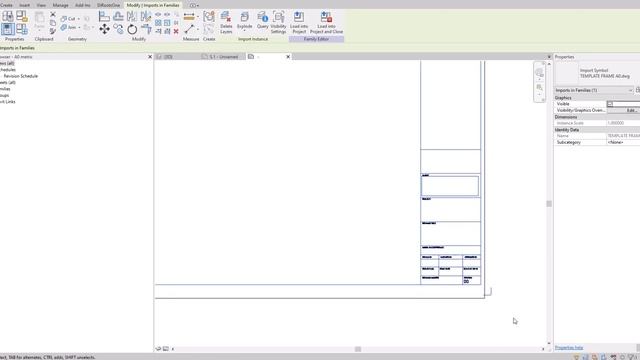Select the Move tool in Modify panel
This screenshot has width=640, height=360.
point(104,29)
